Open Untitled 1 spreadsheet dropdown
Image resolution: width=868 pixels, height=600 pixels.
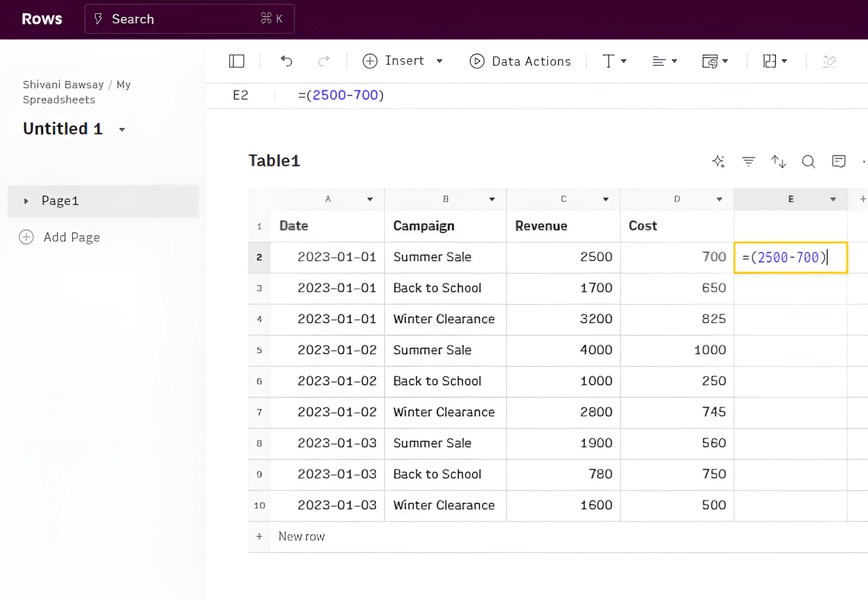pos(122,130)
